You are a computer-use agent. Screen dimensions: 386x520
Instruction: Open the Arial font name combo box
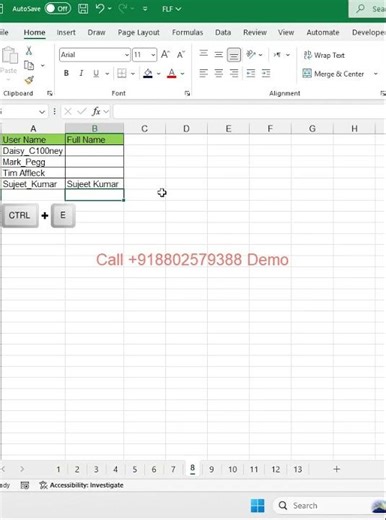pos(94,55)
